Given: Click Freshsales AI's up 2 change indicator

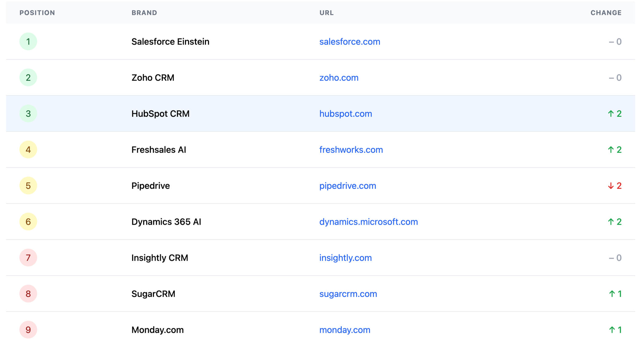Looking at the screenshot, I should click(x=615, y=150).
